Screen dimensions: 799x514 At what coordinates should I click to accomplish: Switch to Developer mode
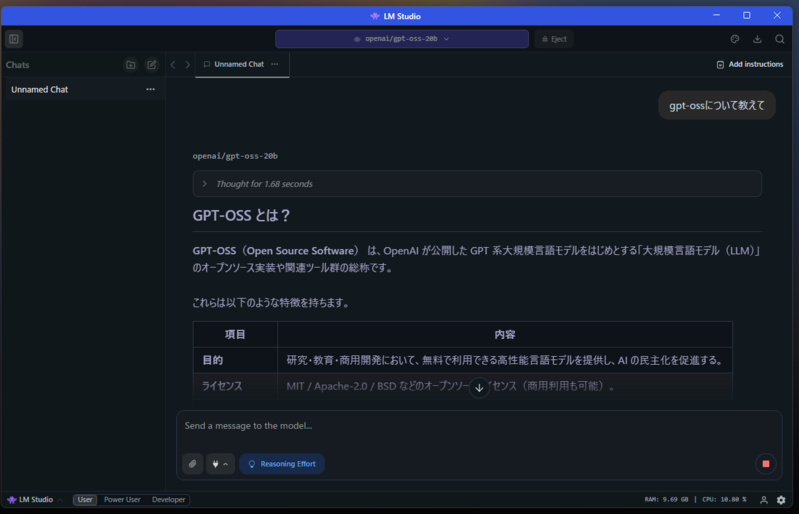pyautogui.click(x=168, y=500)
